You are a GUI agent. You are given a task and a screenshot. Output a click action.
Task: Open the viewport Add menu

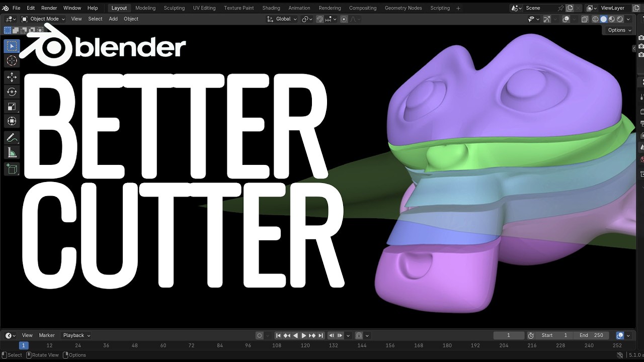point(113,19)
